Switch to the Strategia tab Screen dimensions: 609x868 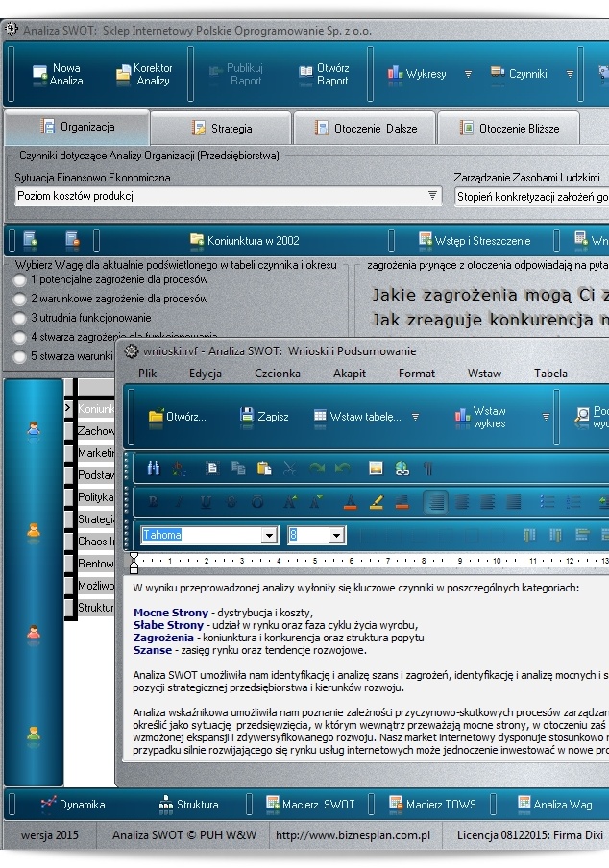click(x=221, y=128)
